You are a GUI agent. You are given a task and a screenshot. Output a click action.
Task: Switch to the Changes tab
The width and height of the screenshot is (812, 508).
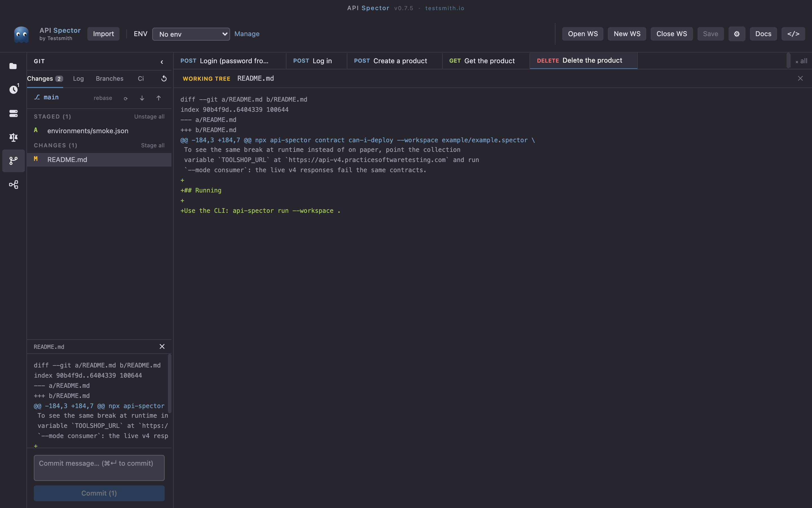[x=45, y=79]
